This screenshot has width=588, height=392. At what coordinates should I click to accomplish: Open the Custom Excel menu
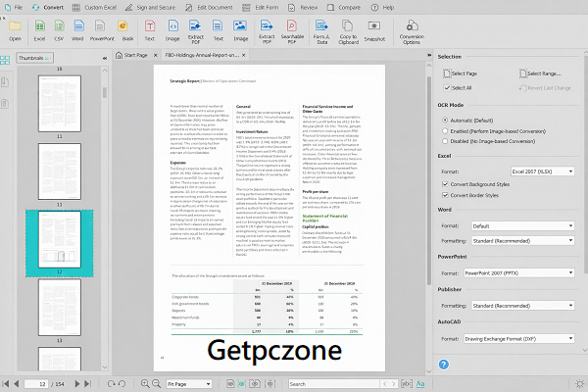(94, 7)
